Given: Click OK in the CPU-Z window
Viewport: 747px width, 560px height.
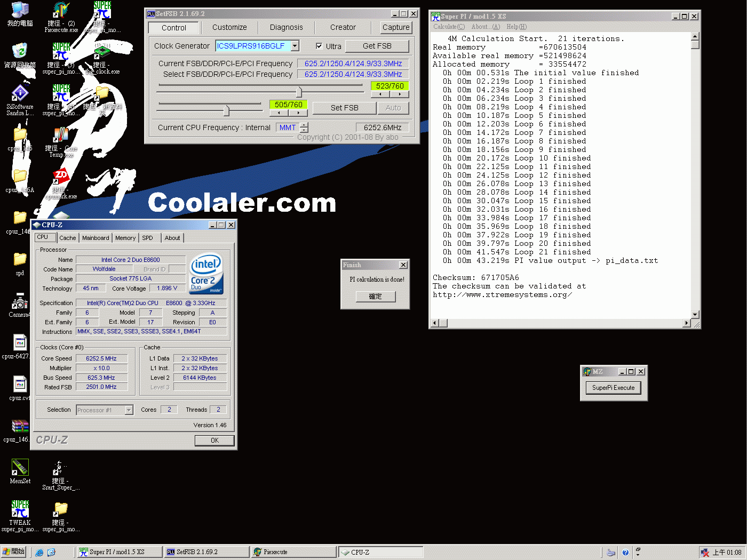Looking at the screenshot, I should pos(214,440).
